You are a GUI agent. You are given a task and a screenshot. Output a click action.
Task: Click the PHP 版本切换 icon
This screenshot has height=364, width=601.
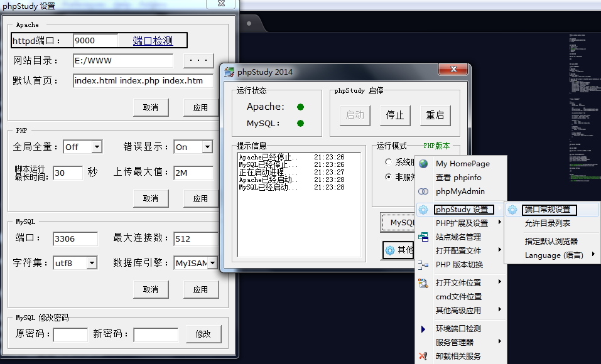tap(423, 264)
